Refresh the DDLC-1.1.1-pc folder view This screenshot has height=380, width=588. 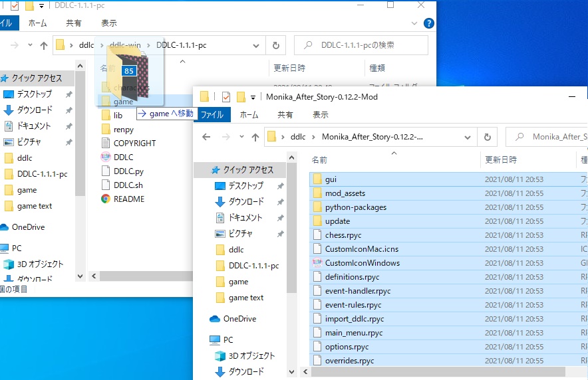pyautogui.click(x=275, y=45)
